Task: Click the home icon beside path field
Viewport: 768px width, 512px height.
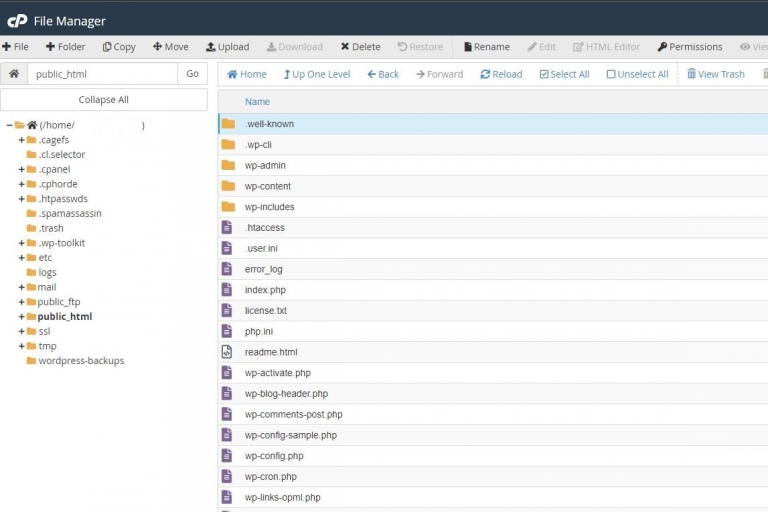Action: point(14,74)
